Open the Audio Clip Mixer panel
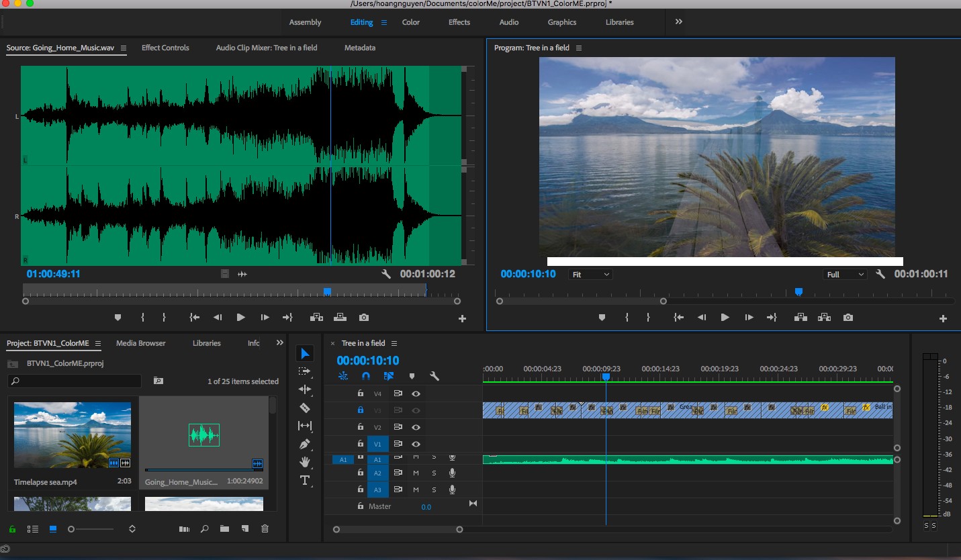Viewport: 961px width, 560px height. [x=267, y=48]
